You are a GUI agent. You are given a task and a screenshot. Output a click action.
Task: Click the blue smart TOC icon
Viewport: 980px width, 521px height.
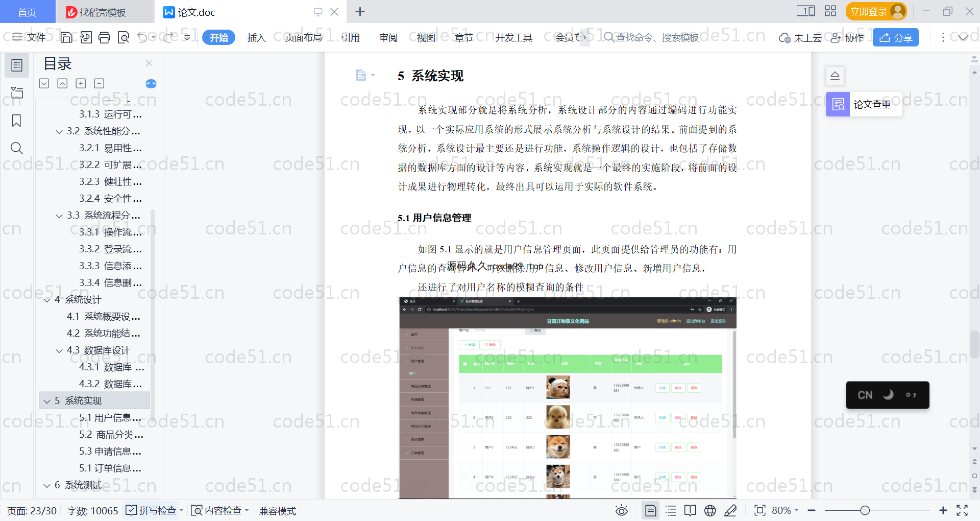[x=151, y=84]
